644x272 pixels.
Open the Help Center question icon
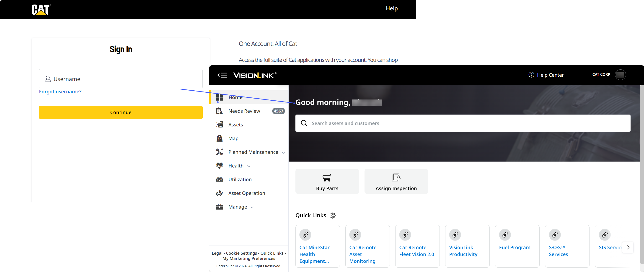[531, 75]
